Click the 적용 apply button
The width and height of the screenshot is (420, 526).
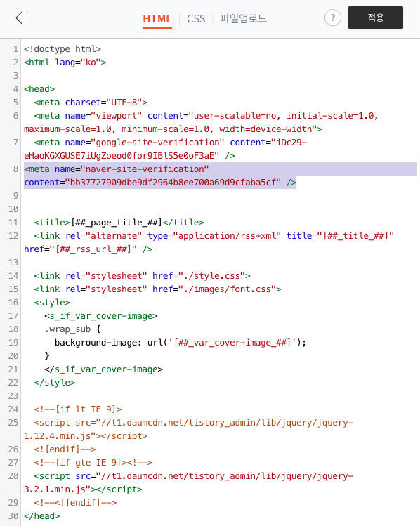pos(375,18)
